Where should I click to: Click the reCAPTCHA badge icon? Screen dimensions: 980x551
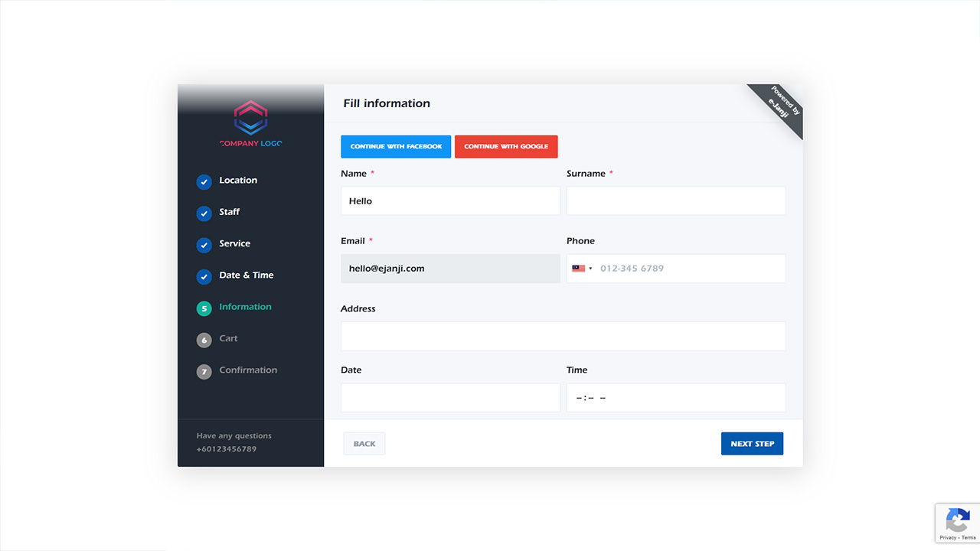958,520
